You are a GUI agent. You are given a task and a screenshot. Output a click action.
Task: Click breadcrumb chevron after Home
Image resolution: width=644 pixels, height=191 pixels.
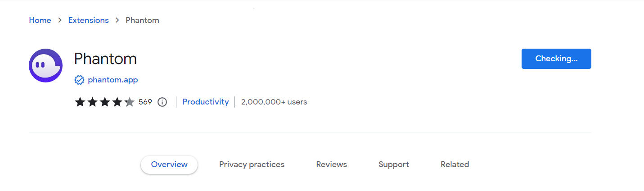point(59,20)
